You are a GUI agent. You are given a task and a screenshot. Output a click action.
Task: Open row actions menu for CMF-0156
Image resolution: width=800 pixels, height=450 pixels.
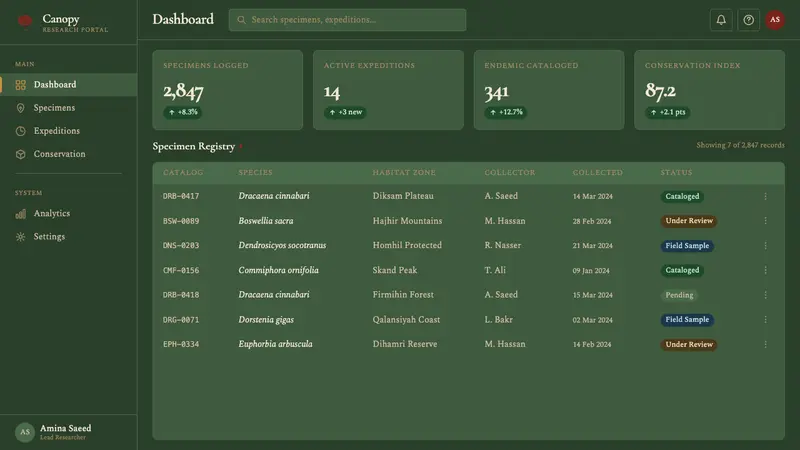coord(765,270)
